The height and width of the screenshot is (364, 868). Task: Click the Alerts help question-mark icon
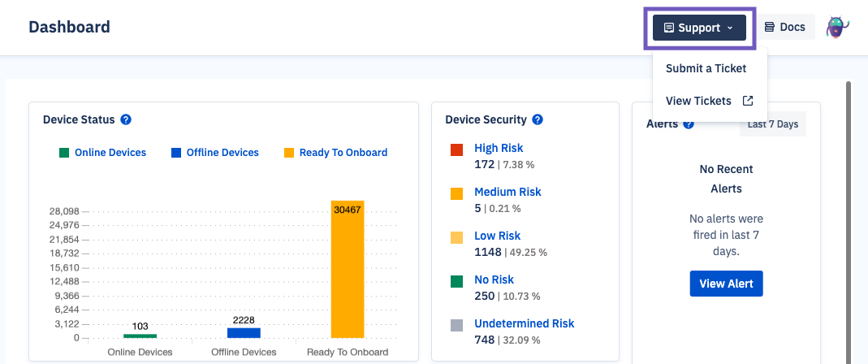coord(689,124)
